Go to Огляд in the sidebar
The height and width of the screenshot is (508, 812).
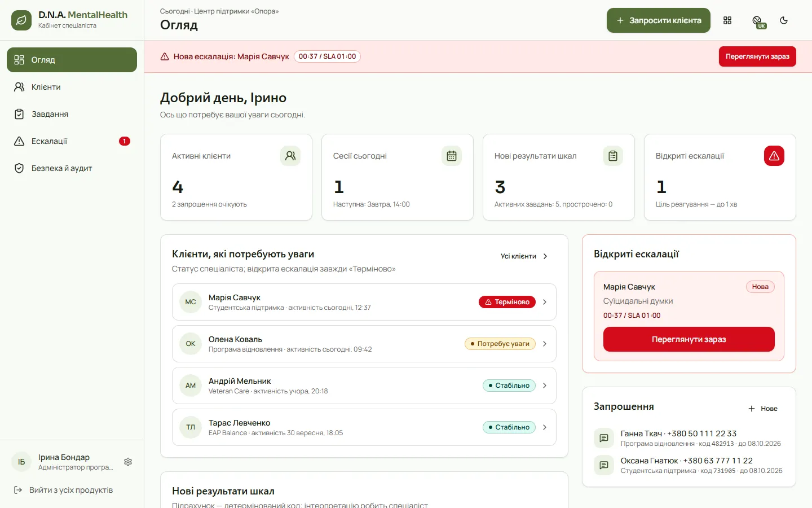72,60
